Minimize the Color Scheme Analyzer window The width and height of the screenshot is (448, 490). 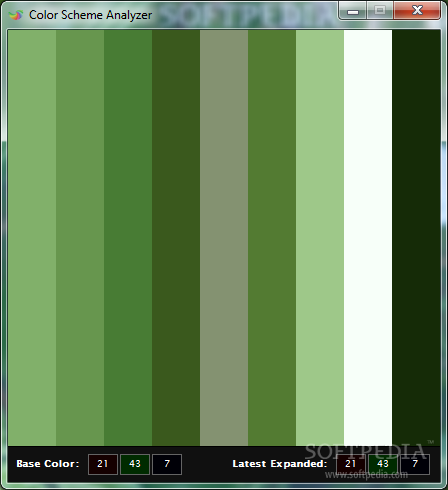[x=353, y=11]
